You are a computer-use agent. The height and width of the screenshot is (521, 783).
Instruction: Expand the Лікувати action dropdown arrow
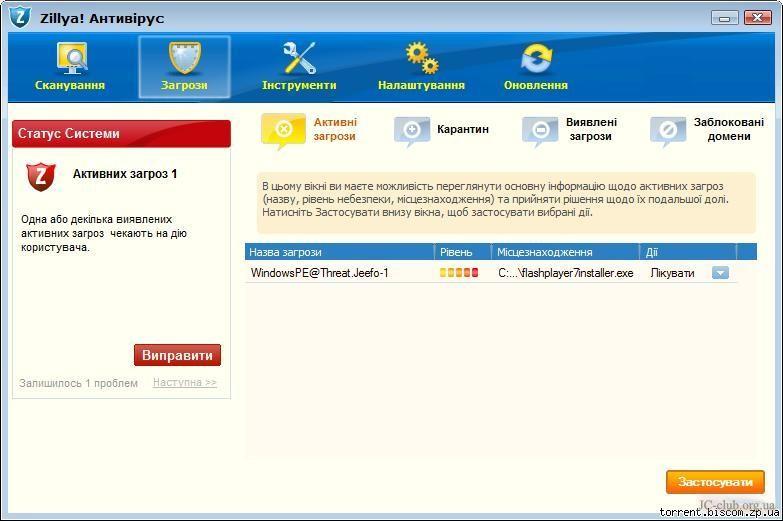(720, 273)
